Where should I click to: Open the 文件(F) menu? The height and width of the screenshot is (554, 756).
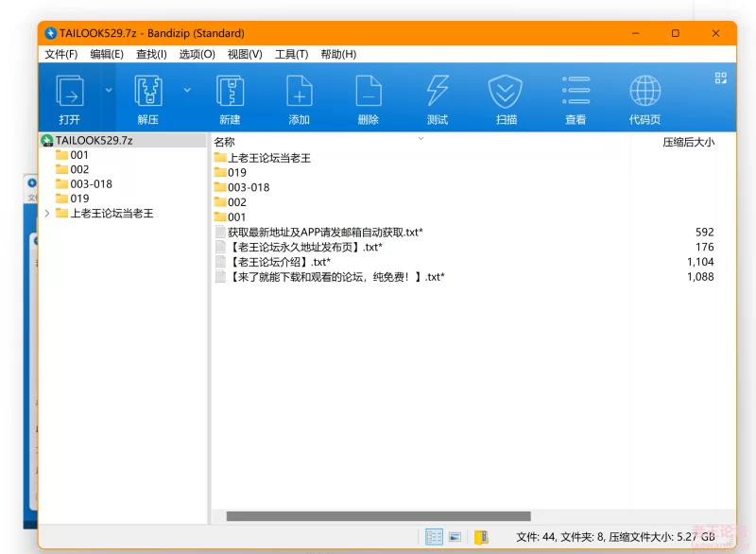click(x=61, y=54)
